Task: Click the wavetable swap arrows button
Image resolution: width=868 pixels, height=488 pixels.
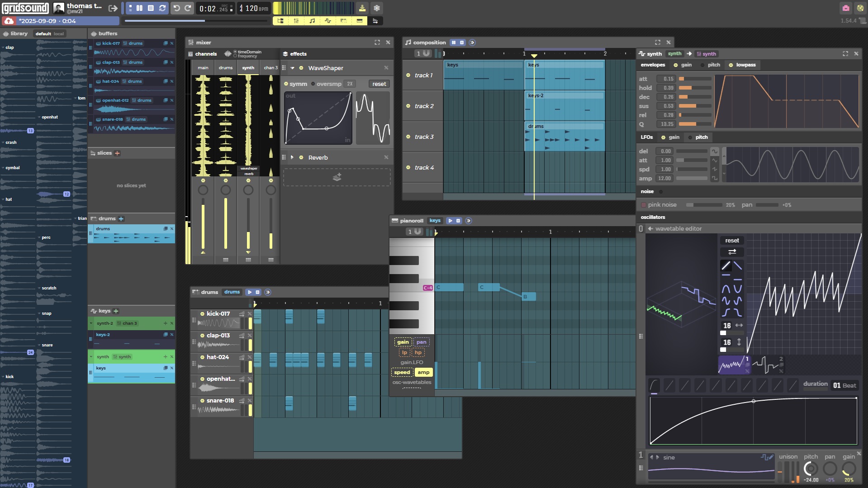Action: coord(732,252)
